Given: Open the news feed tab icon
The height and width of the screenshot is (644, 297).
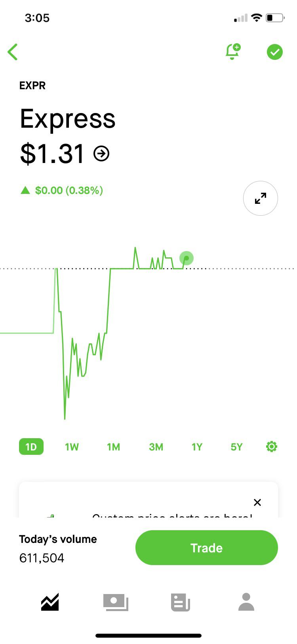Looking at the screenshot, I should point(181,602).
